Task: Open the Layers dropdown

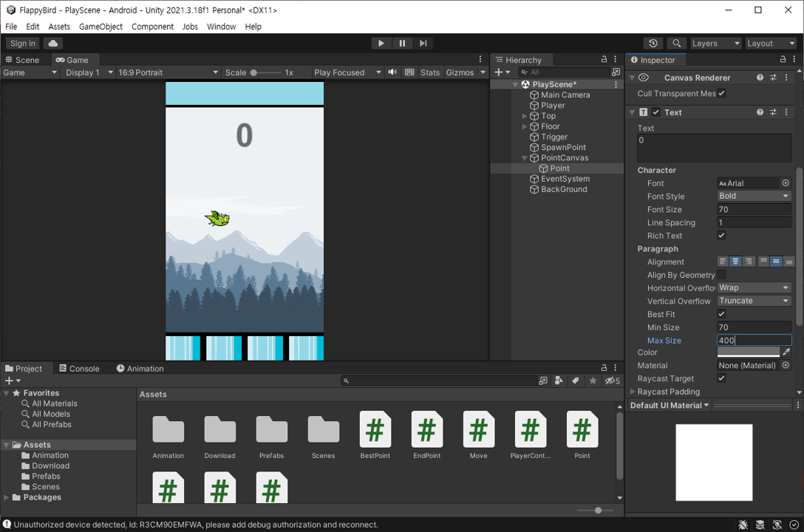Action: pyautogui.click(x=716, y=44)
